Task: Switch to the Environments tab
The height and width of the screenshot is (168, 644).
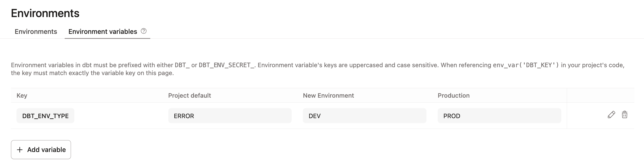Action: click(x=36, y=31)
